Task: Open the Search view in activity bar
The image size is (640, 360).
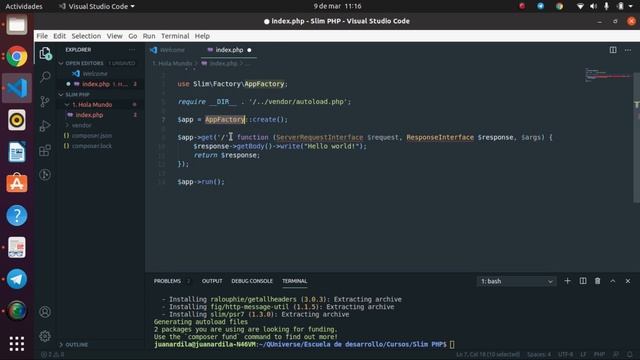Action: (x=45, y=77)
